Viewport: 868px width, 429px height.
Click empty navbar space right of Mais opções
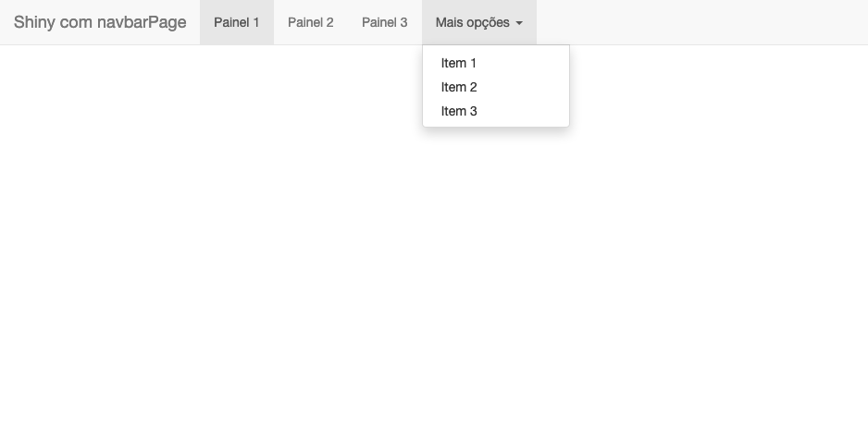tap(703, 22)
